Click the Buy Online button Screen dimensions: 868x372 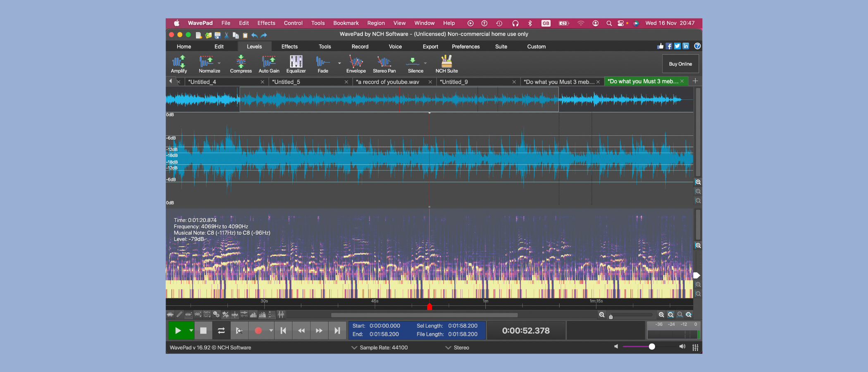pos(680,64)
